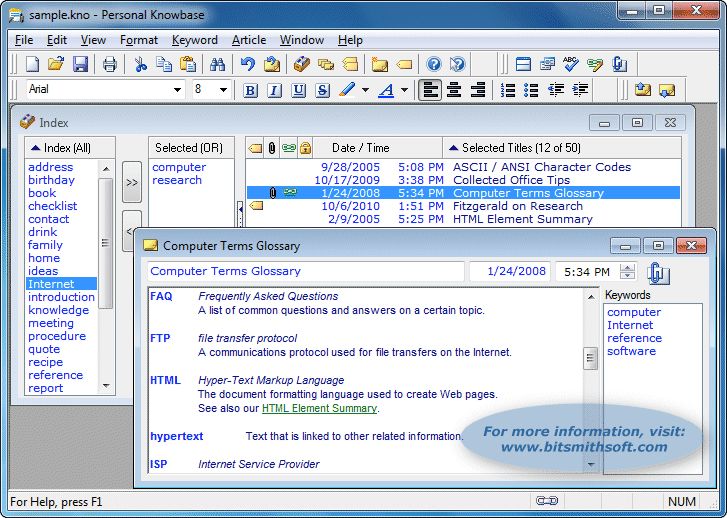Open the font size 8 dropdown
Image resolution: width=727 pixels, height=518 pixels.
point(223,90)
